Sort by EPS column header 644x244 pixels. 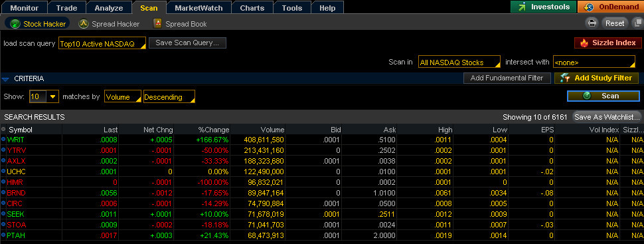click(x=547, y=130)
